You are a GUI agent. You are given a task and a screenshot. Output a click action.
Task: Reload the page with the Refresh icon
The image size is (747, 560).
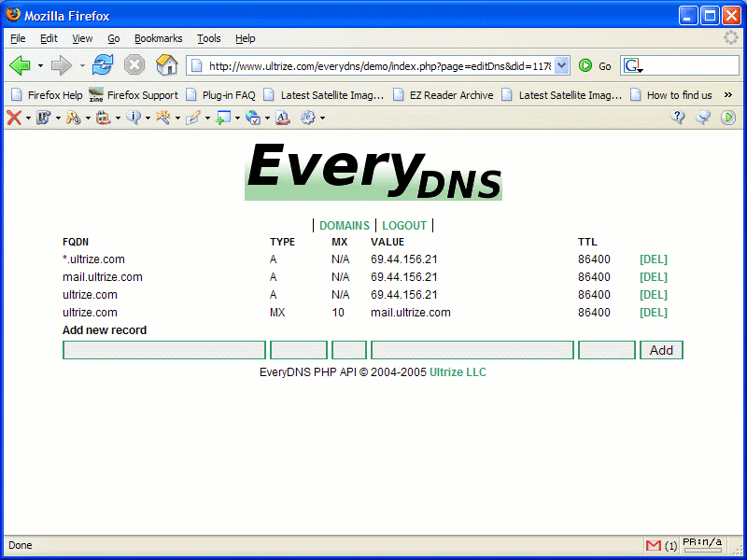[x=103, y=64]
